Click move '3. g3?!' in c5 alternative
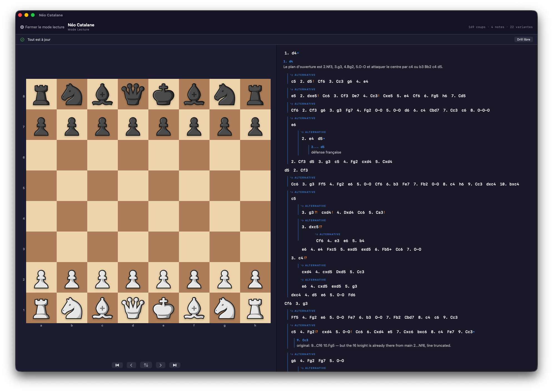 tap(310, 213)
